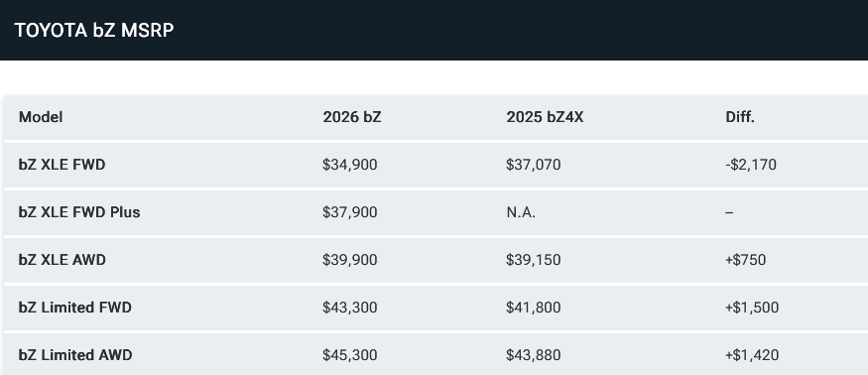The height and width of the screenshot is (375, 868).
Task: Click the -$2,170 difference cell
Action: tap(751, 165)
